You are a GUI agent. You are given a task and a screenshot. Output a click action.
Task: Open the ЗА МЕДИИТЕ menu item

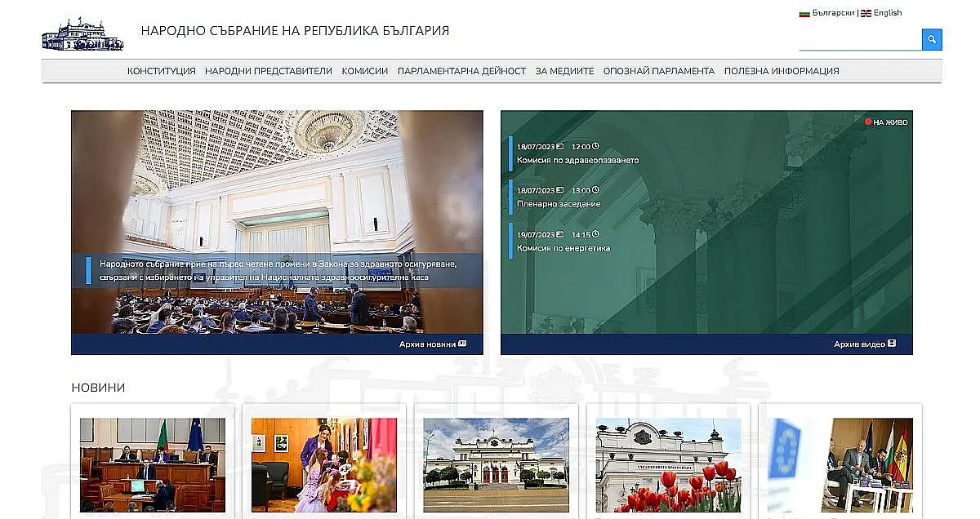pos(564,71)
